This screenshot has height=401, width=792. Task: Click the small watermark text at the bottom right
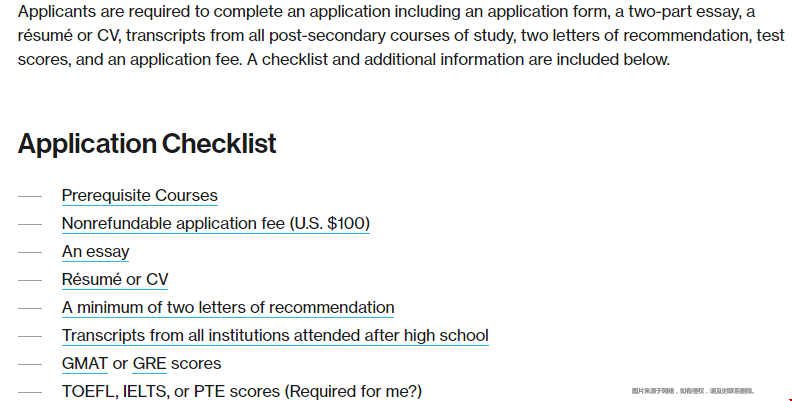click(692, 391)
